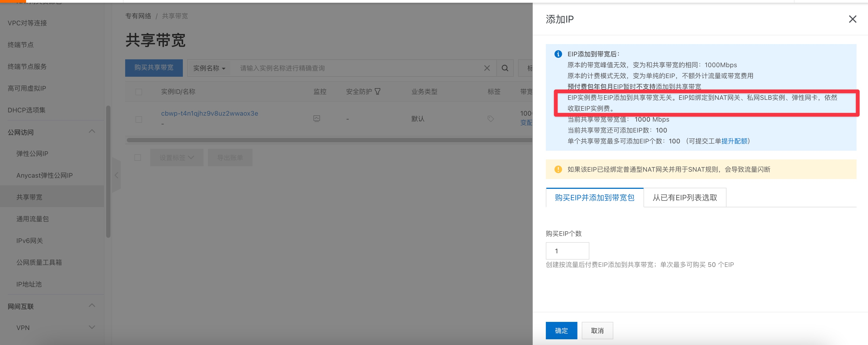Screen dimensions: 868x345
Task: Clear the search box with X icon
Action: [487, 68]
